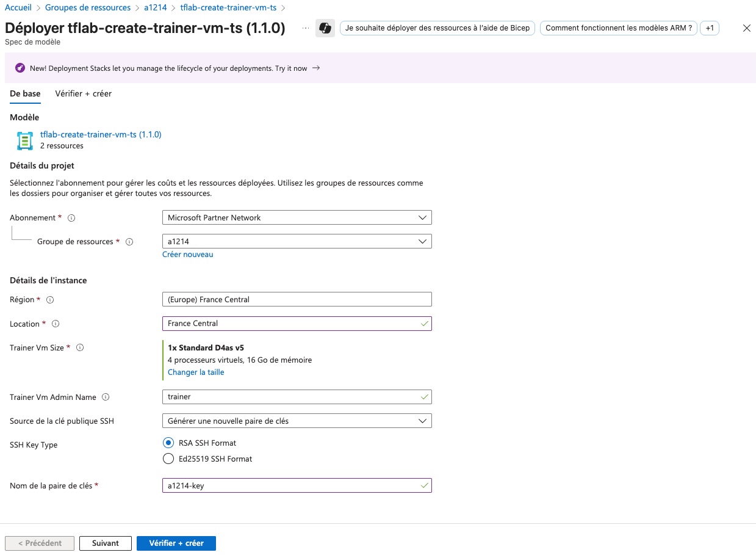Click Changer la taille link
The image size is (756, 555).
(196, 372)
